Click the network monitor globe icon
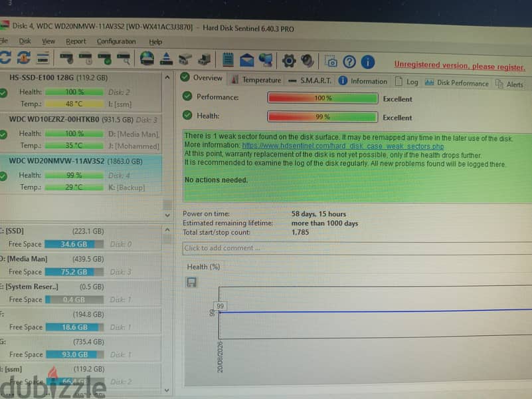This screenshot has width=532, height=399. tap(266, 61)
